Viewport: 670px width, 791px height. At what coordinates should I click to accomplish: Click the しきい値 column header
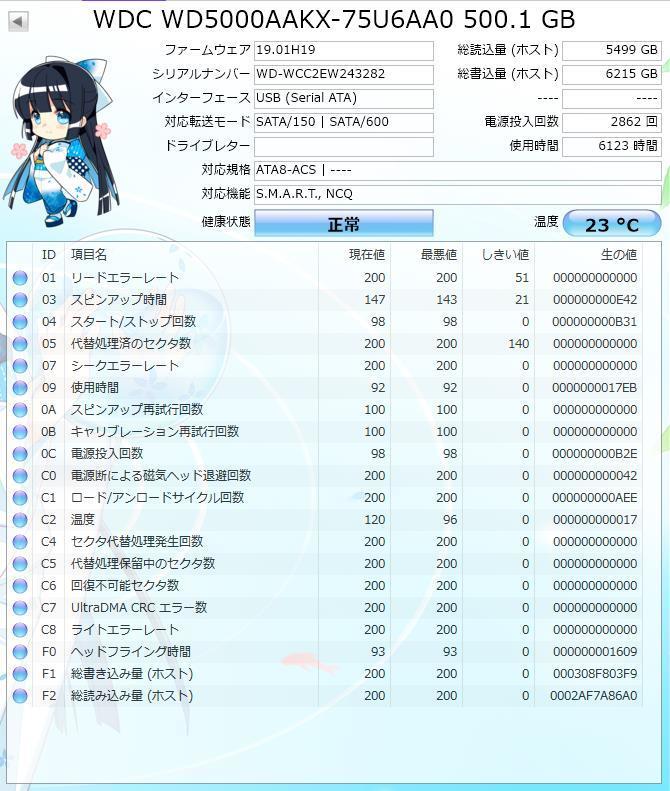point(505,255)
